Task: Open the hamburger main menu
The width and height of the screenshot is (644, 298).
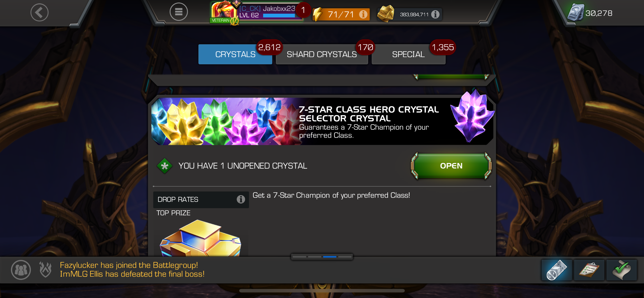Action: point(179,12)
